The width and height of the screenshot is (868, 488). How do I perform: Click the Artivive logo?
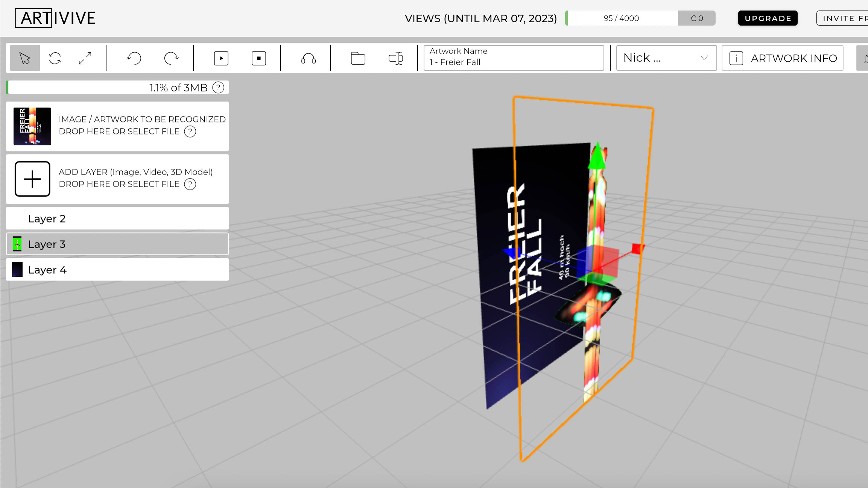pyautogui.click(x=55, y=18)
